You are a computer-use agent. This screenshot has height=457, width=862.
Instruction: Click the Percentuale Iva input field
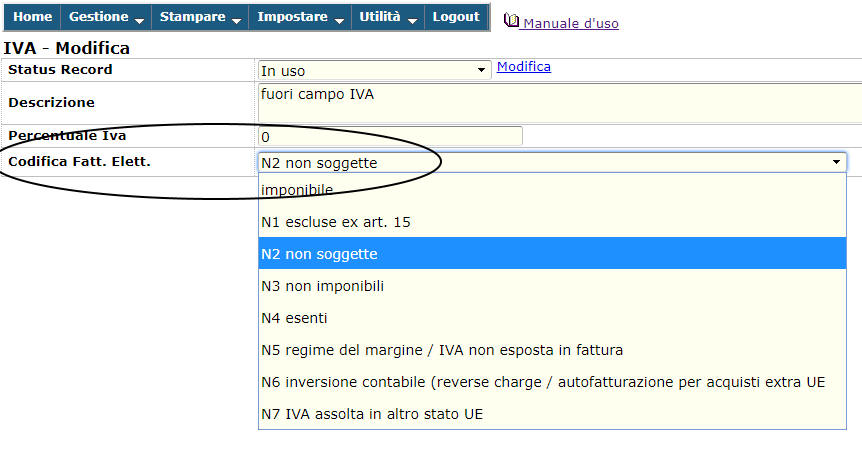click(x=390, y=135)
